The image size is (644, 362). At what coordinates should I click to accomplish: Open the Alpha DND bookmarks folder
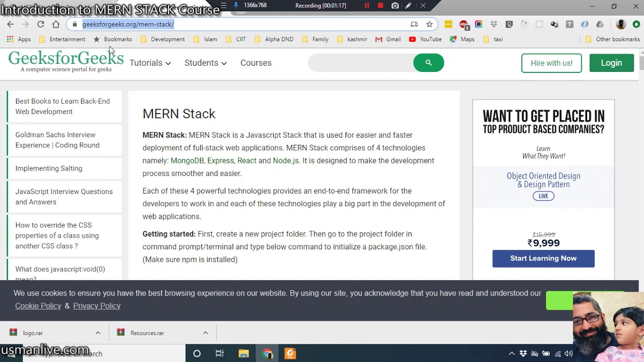pyautogui.click(x=274, y=39)
